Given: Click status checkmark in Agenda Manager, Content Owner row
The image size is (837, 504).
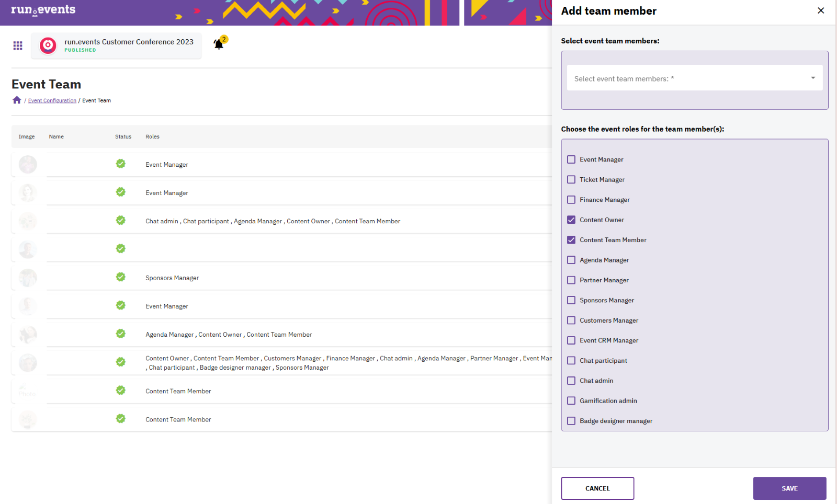Looking at the screenshot, I should (121, 334).
